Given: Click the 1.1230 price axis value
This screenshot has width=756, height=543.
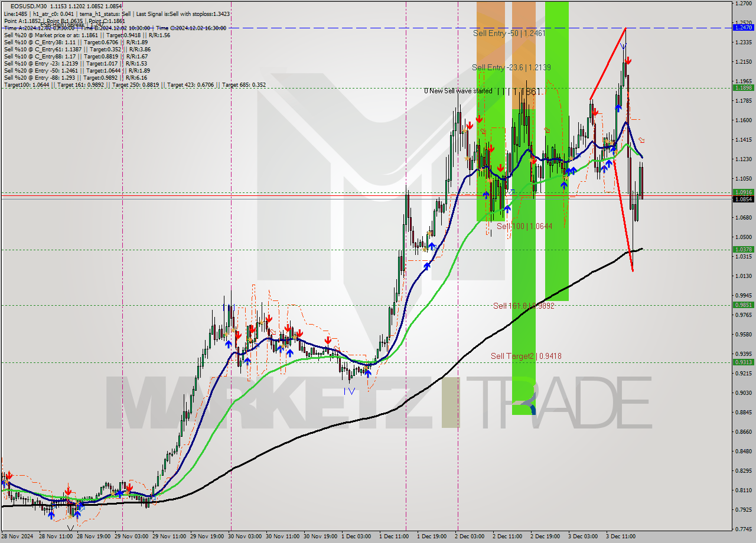Looking at the screenshot, I should (x=743, y=159).
